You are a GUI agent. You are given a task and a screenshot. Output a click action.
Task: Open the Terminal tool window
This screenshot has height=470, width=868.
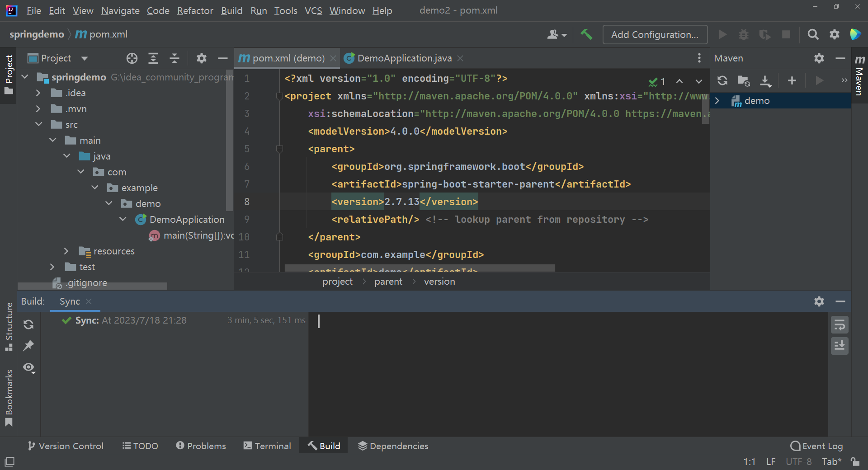(267, 446)
